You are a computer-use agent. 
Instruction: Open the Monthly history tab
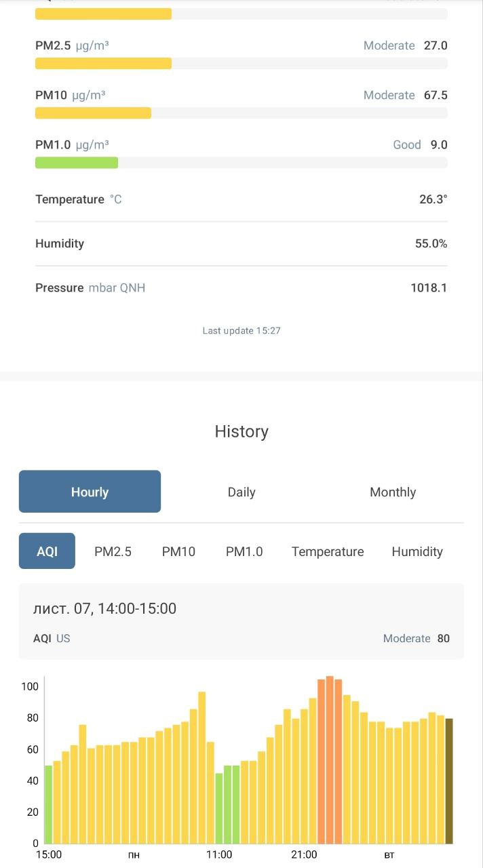point(392,492)
